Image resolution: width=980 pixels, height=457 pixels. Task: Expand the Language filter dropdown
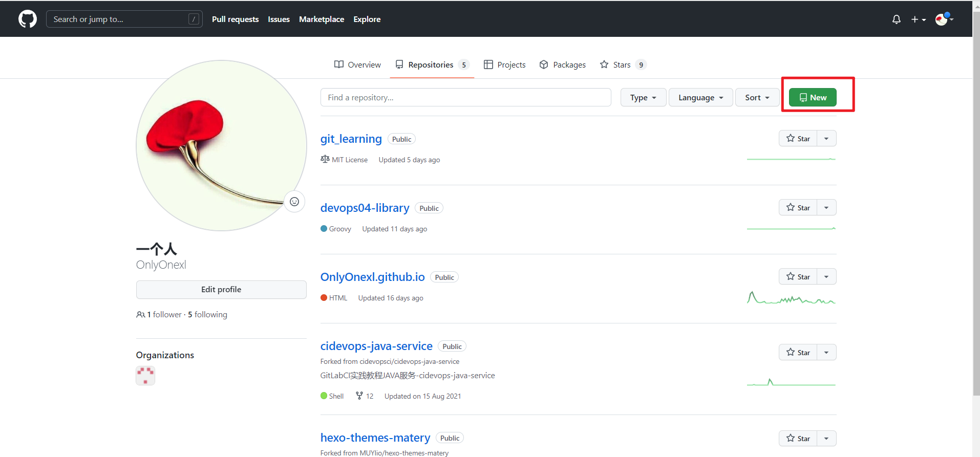[700, 97]
